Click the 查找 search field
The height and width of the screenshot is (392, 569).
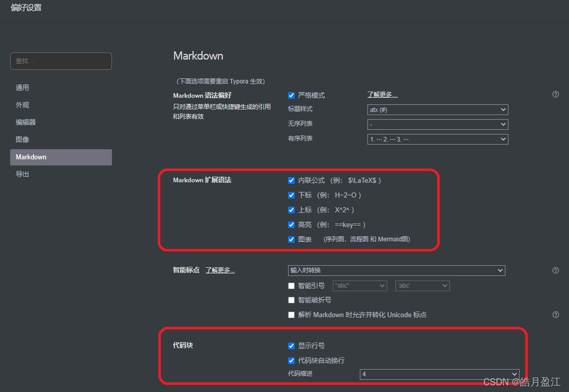point(61,61)
